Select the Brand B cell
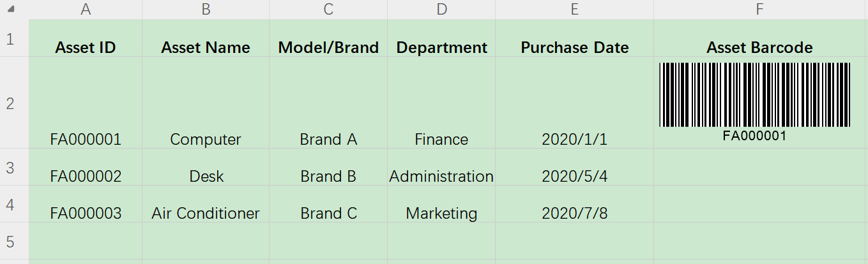 point(328,168)
